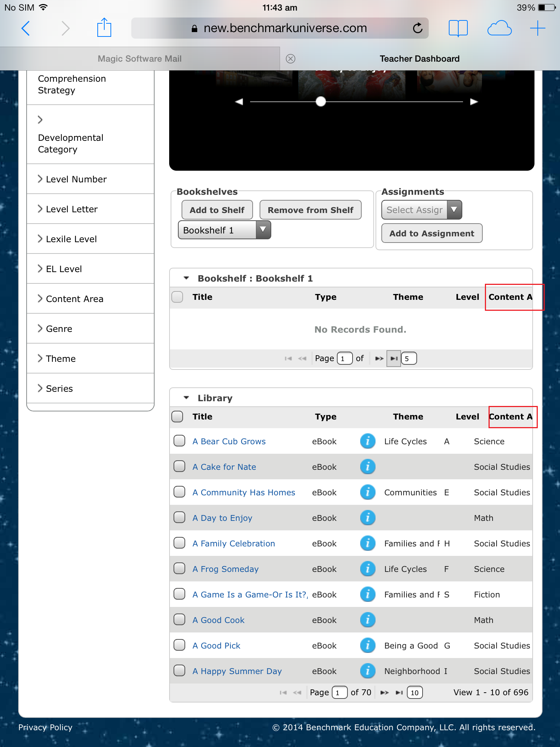
Task: Tap the address bar URL field
Action: point(280,28)
